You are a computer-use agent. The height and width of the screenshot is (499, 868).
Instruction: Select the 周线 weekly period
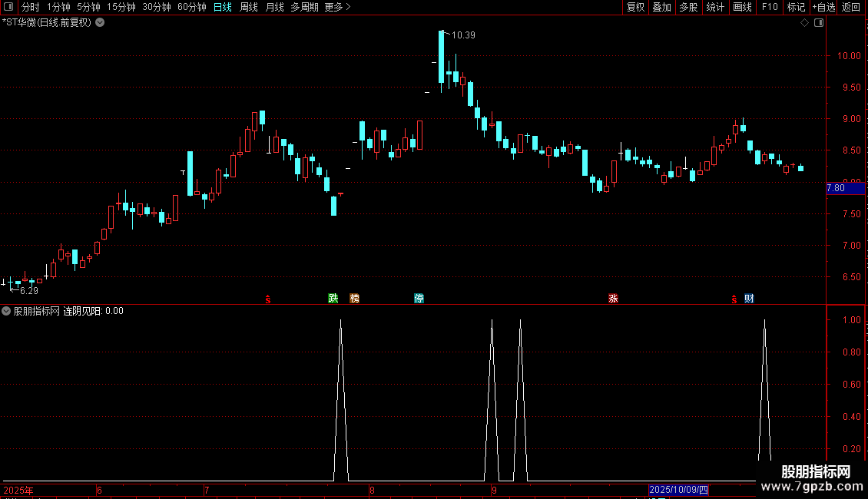pyautogui.click(x=249, y=7)
